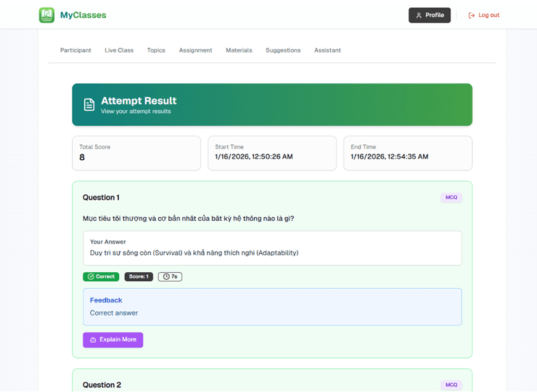This screenshot has width=537, height=392.
Task: Click the Explain More button
Action: tap(113, 340)
